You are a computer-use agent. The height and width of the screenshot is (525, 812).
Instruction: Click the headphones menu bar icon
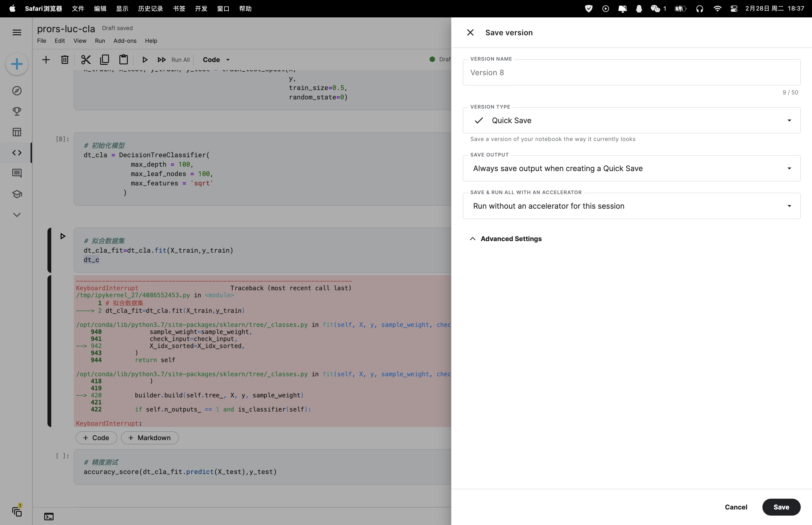click(x=699, y=8)
